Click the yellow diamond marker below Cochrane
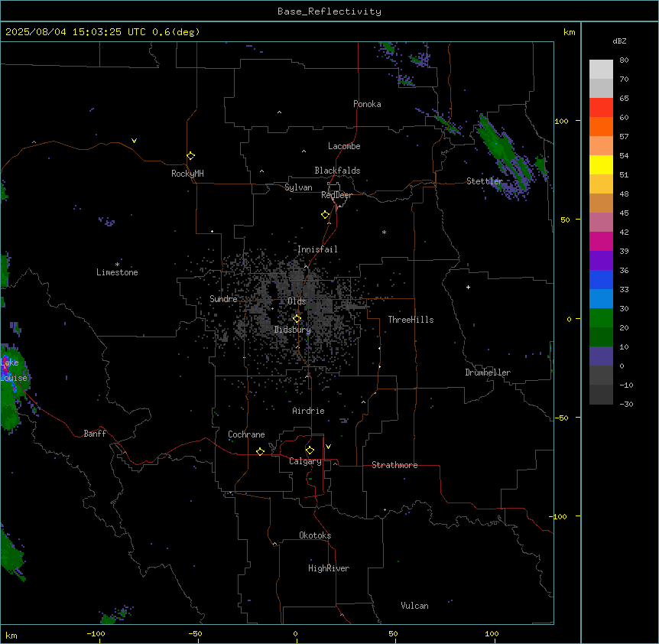Viewport: 659px width, 644px height. [x=260, y=451]
